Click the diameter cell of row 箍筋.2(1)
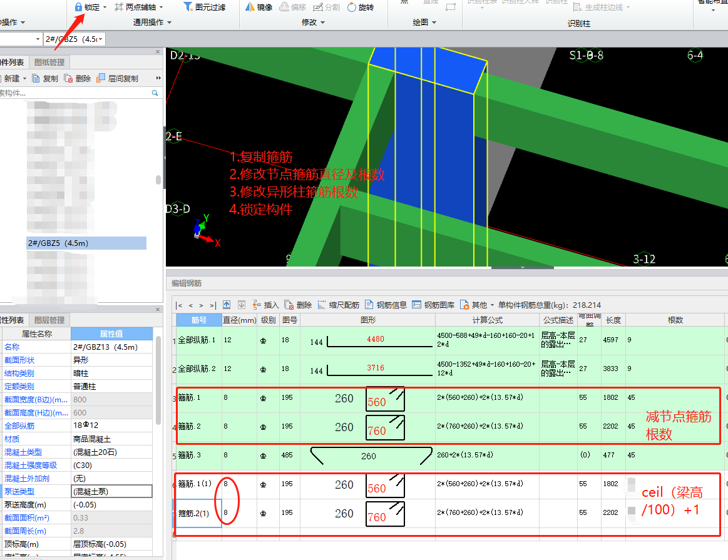This screenshot has height=560, width=728. click(239, 512)
